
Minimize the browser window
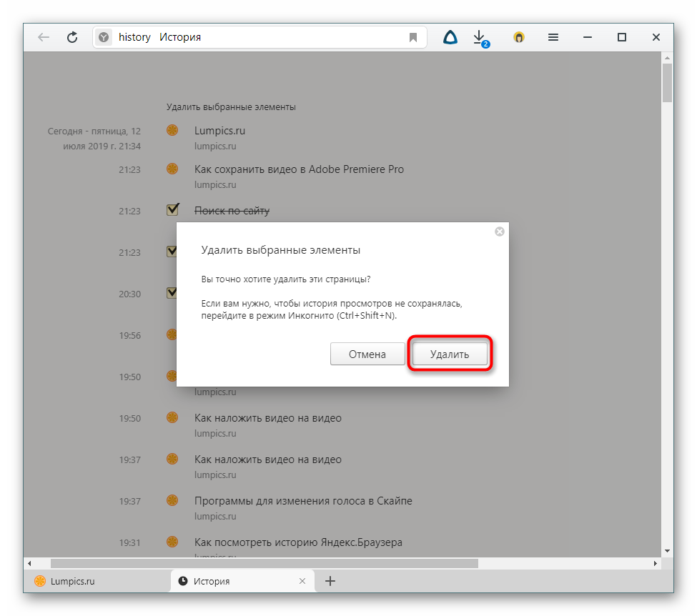(587, 37)
